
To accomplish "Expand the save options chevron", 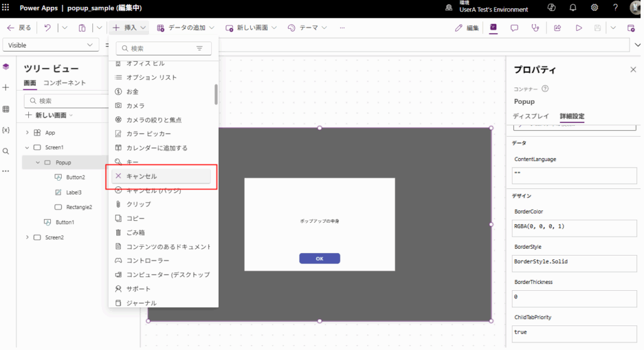I will point(613,28).
